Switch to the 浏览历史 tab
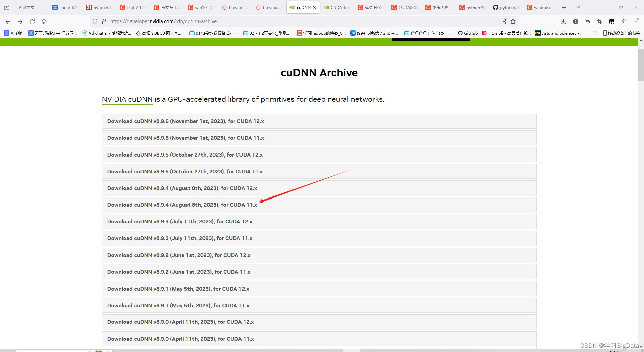644x352 pixels. [x=438, y=7]
